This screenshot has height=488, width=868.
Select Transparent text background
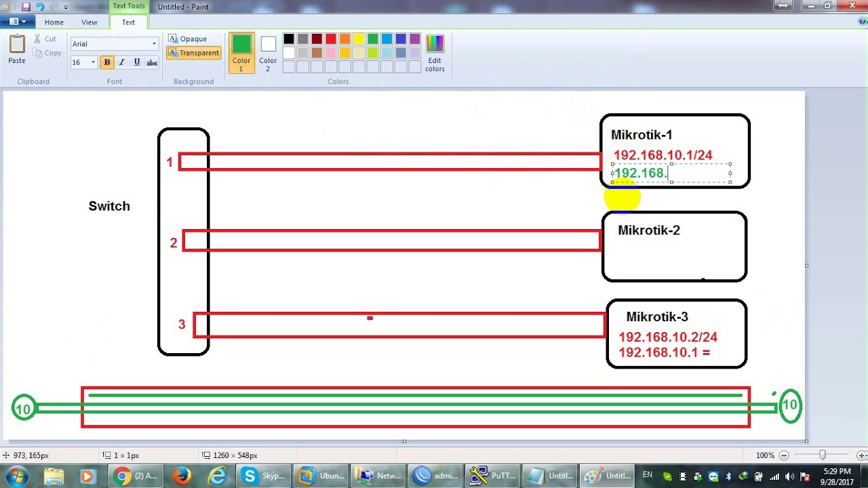[x=194, y=53]
